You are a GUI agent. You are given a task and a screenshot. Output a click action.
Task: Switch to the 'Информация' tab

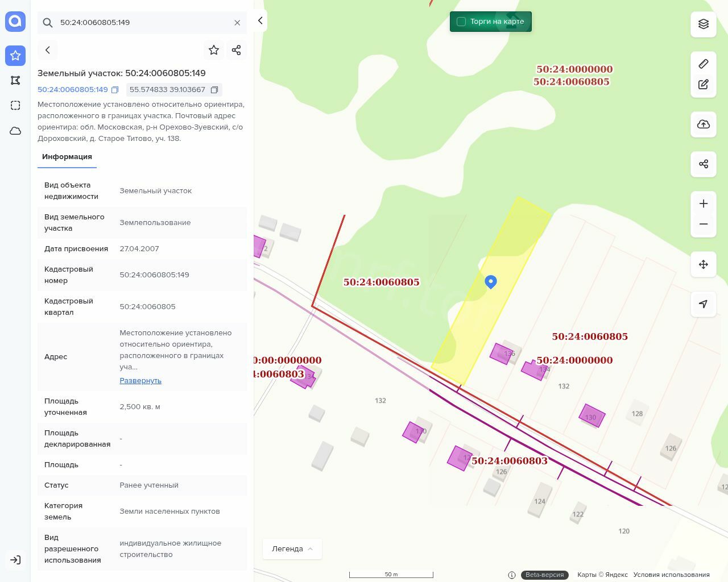[67, 157]
